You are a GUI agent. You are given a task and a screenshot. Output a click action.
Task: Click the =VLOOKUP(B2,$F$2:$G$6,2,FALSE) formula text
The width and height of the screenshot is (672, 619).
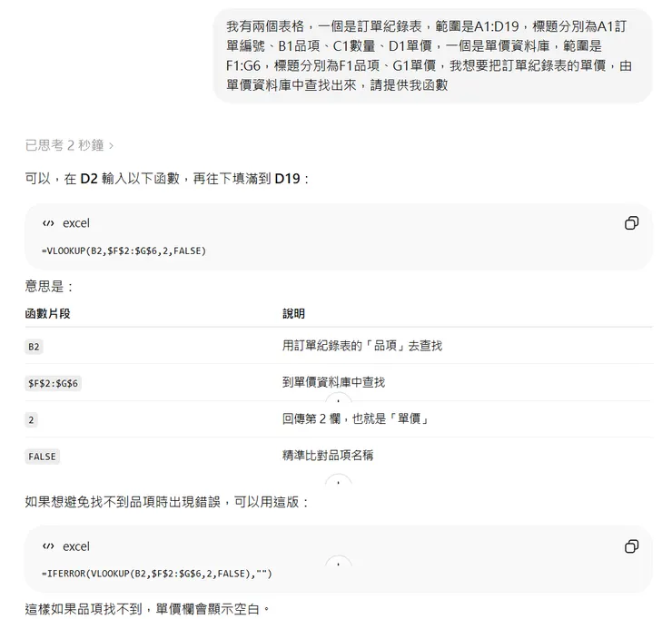[x=124, y=251]
